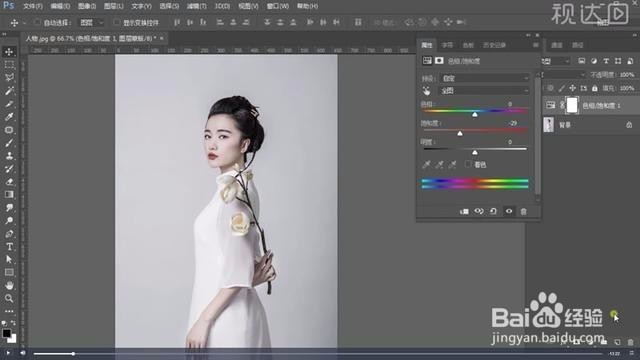The width and height of the screenshot is (640, 360).
Task: Clip adjustment to layer in Properties panel
Action: pos(464,211)
